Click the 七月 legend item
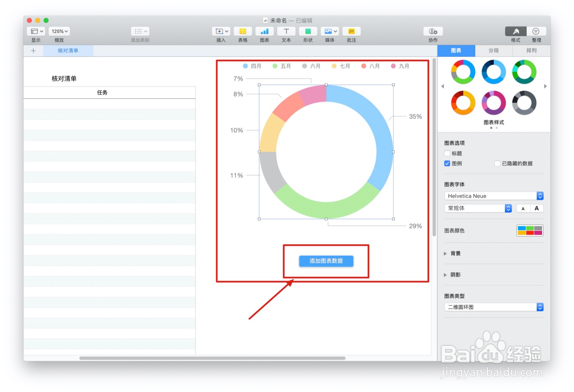 click(x=341, y=66)
